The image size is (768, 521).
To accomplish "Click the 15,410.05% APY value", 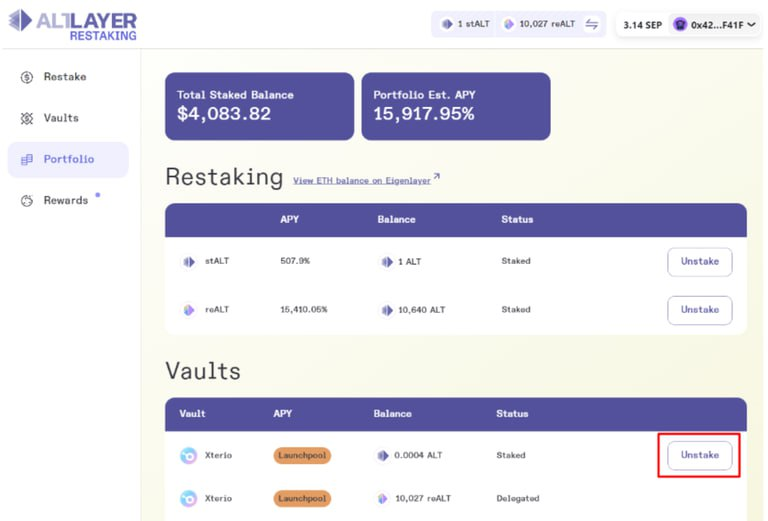I will (x=304, y=309).
